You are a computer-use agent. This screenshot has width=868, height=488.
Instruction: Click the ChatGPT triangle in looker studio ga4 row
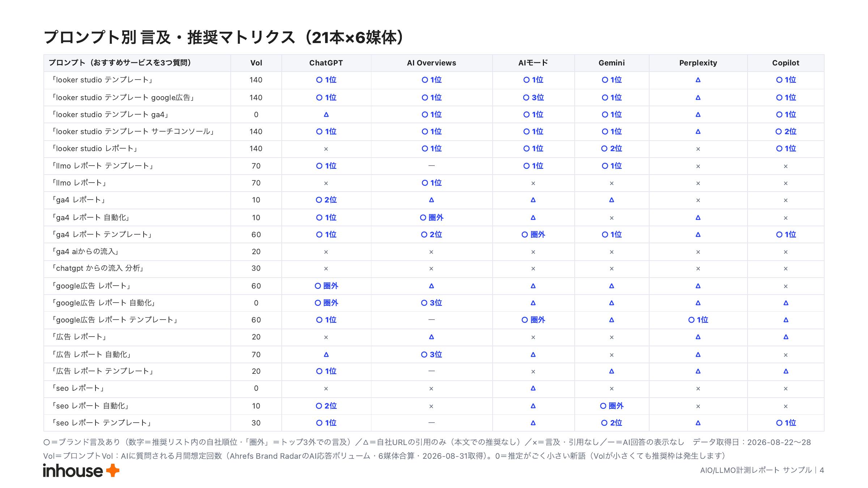pyautogui.click(x=326, y=115)
